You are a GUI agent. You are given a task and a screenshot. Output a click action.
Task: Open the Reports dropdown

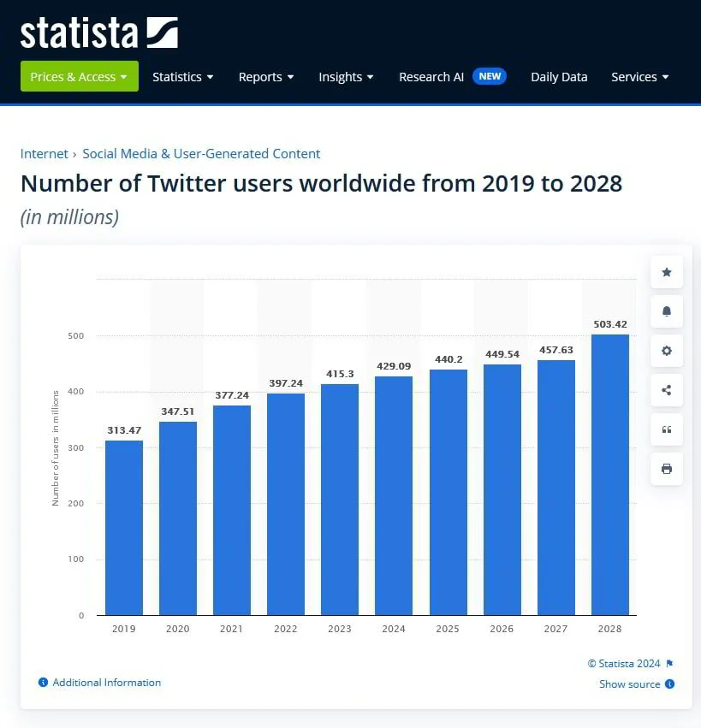266,76
